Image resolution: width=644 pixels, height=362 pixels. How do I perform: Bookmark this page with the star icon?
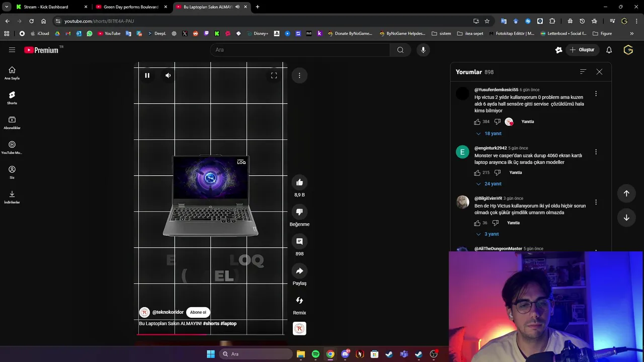click(x=487, y=21)
